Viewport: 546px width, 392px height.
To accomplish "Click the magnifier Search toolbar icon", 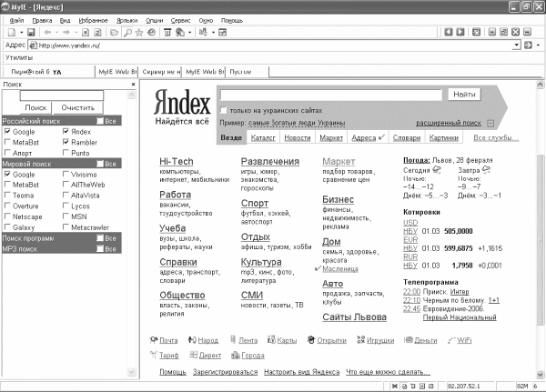I will (x=128, y=32).
